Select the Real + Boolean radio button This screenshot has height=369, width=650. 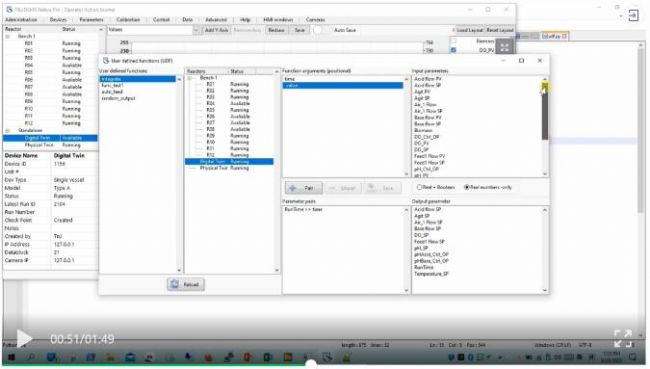point(419,187)
